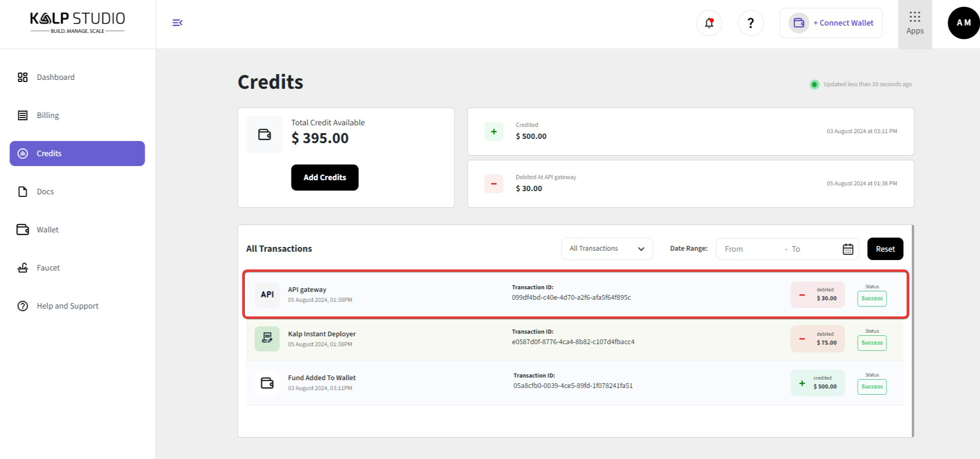
Task: Expand the All Transactions filter dropdown
Action: tap(606, 249)
